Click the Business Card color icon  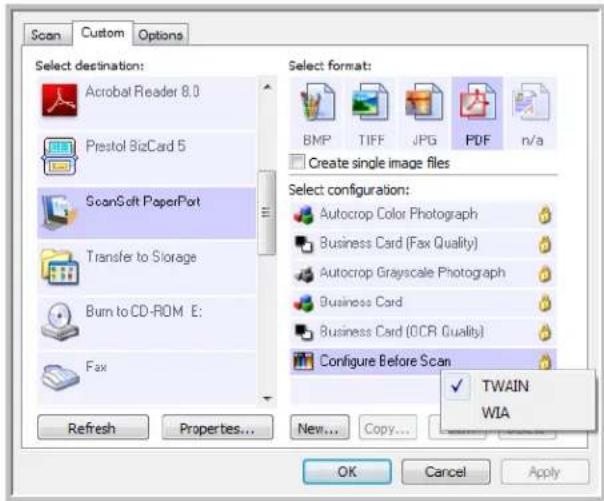coord(304,303)
